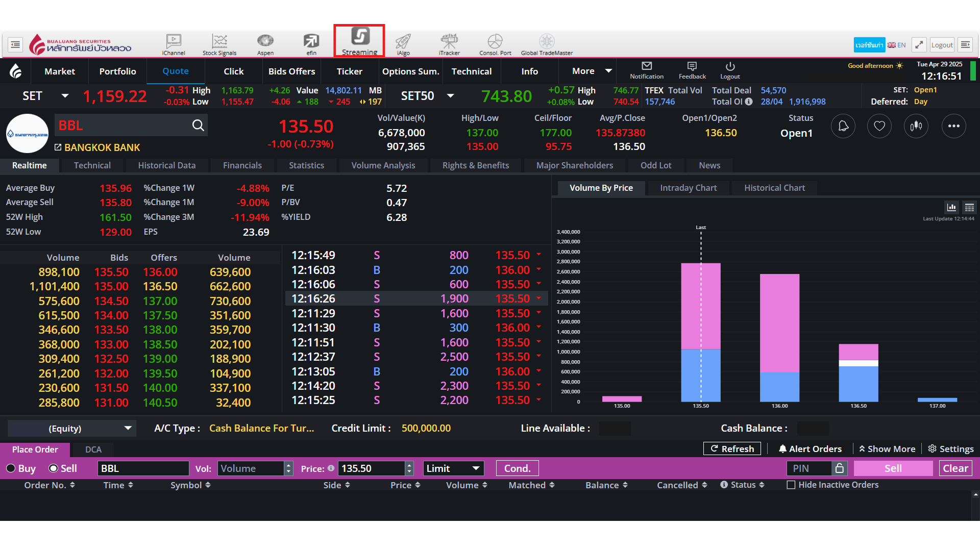Open dropdown arrow on 12:16:26 ticker row

coord(538,298)
